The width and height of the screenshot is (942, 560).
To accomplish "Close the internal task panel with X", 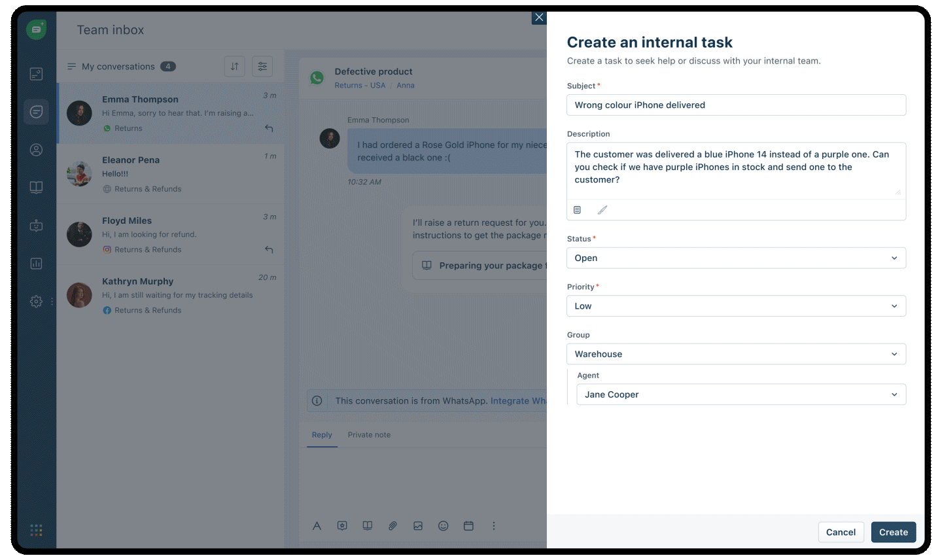I will pyautogui.click(x=539, y=18).
